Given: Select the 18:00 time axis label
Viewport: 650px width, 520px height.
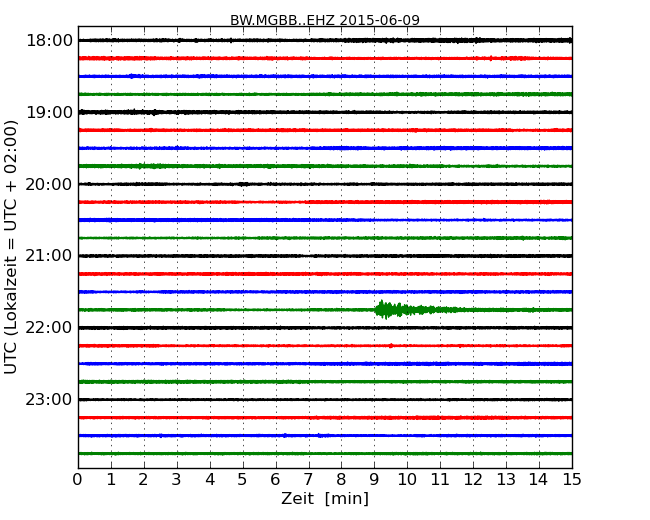Looking at the screenshot, I should tap(49, 41).
